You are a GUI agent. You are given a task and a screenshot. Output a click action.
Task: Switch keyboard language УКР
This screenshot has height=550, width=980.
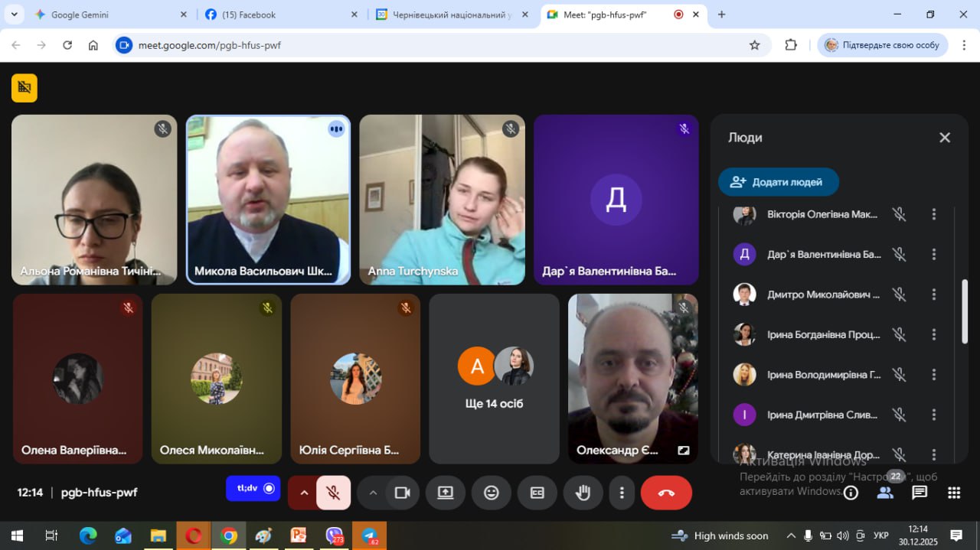coord(881,535)
